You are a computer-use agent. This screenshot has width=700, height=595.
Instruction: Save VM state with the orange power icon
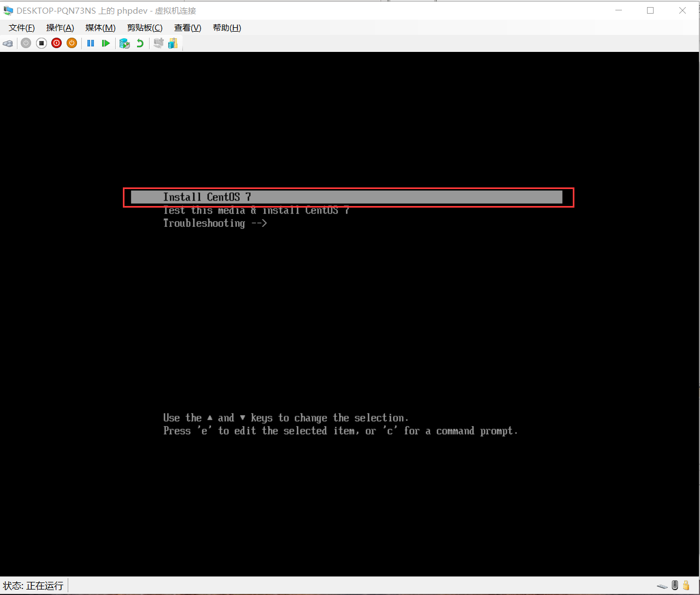click(x=72, y=43)
